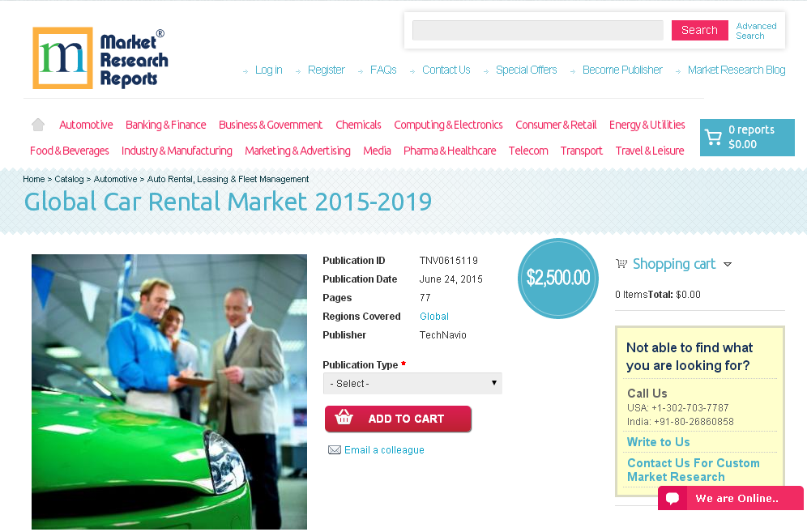The image size is (807, 532).
Task: Click the Search button
Action: (699, 30)
